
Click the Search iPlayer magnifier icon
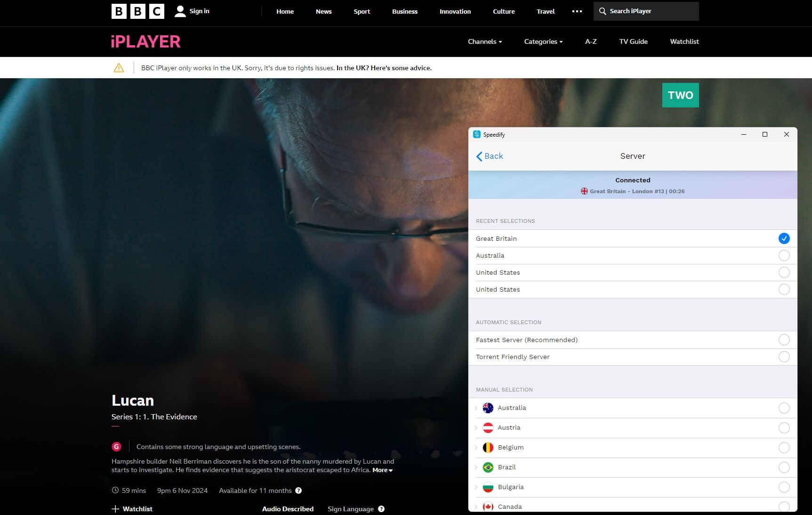(x=603, y=11)
